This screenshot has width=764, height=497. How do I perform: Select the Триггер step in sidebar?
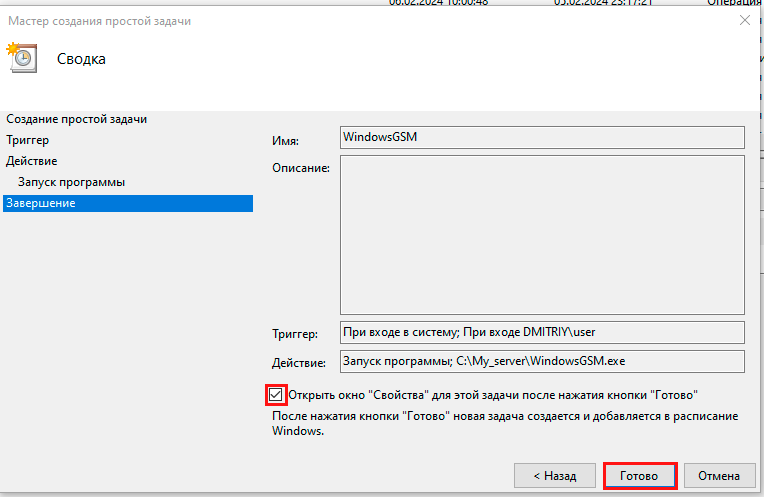(x=27, y=140)
